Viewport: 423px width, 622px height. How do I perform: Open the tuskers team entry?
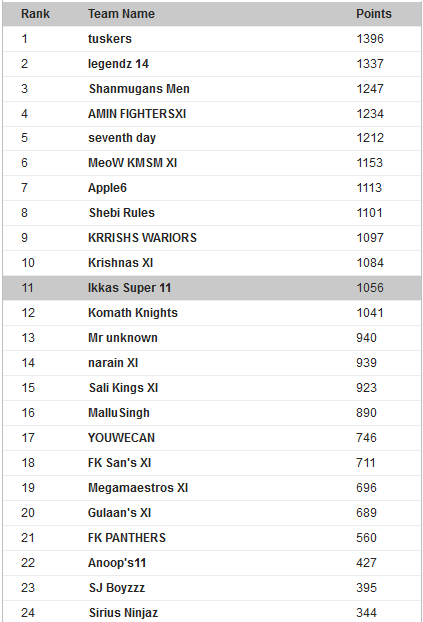pyautogui.click(x=110, y=39)
